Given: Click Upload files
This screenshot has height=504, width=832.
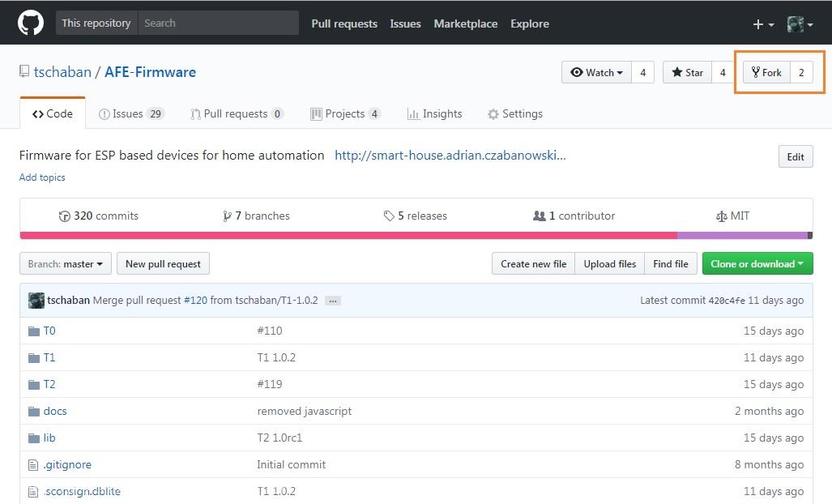Looking at the screenshot, I should 610,263.
